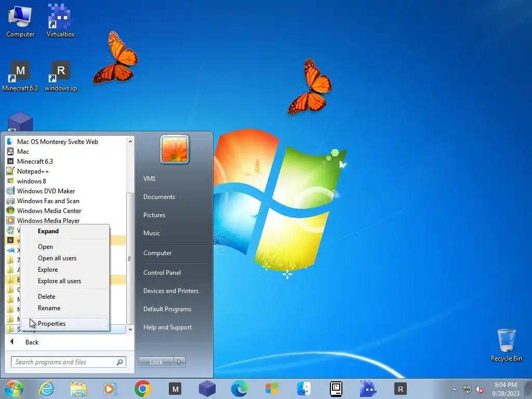Open the windows xp desktop shortcut
Image resolution: width=532 pixels, height=399 pixels.
coord(61,76)
